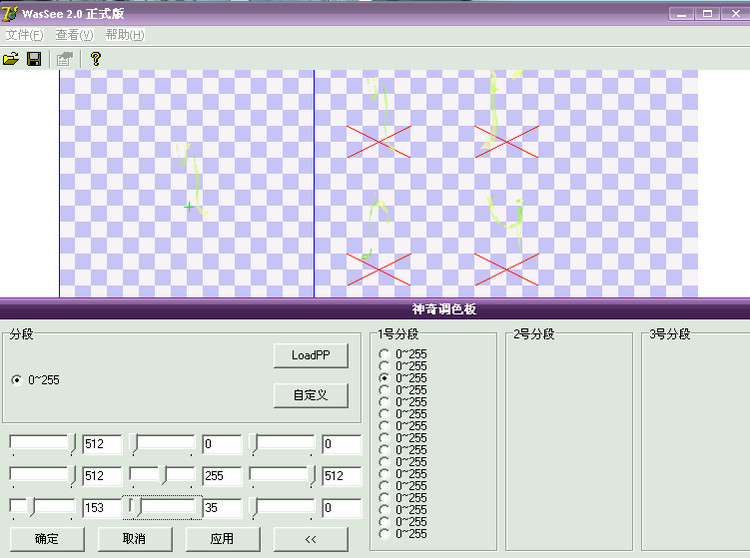Open the 查看(V) menu
The width and height of the screenshot is (750, 558).
pos(74,35)
